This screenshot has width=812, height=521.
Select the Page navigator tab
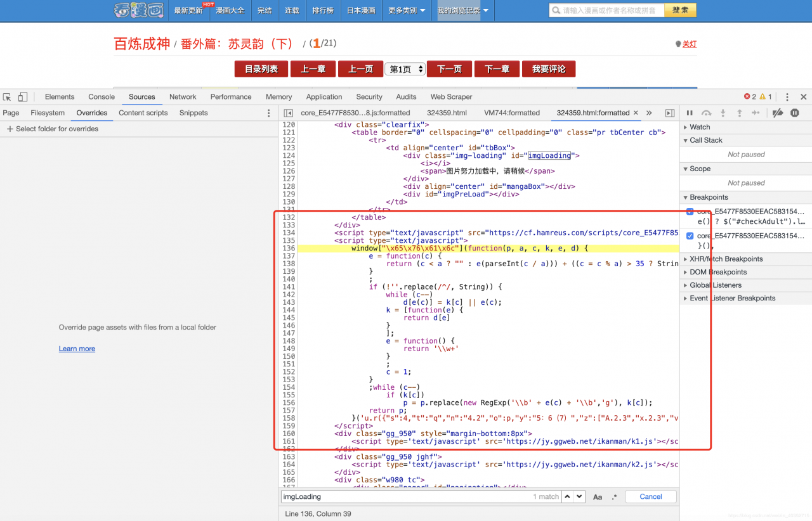click(11, 113)
